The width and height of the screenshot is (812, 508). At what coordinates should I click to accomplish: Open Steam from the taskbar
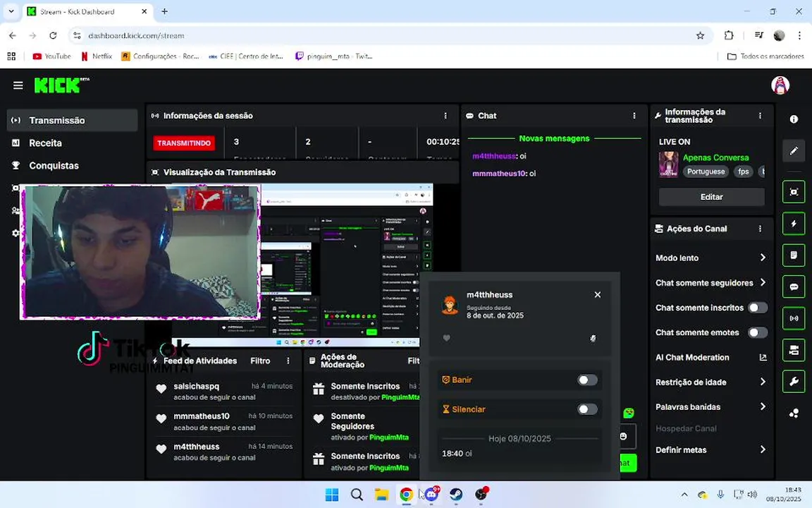(456, 494)
